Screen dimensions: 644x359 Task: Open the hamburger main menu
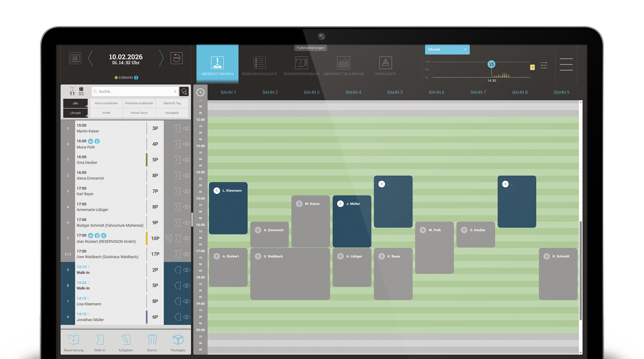(x=566, y=64)
